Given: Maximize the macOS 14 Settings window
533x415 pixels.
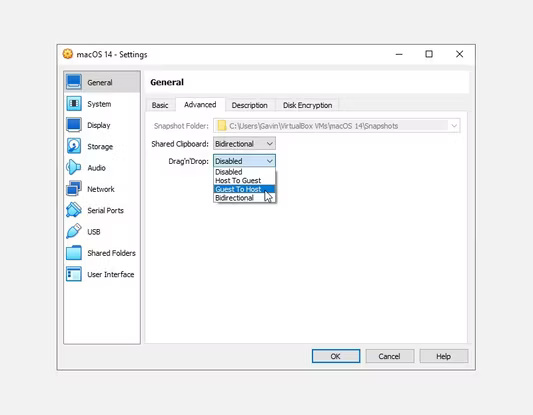Looking at the screenshot, I should (x=429, y=54).
